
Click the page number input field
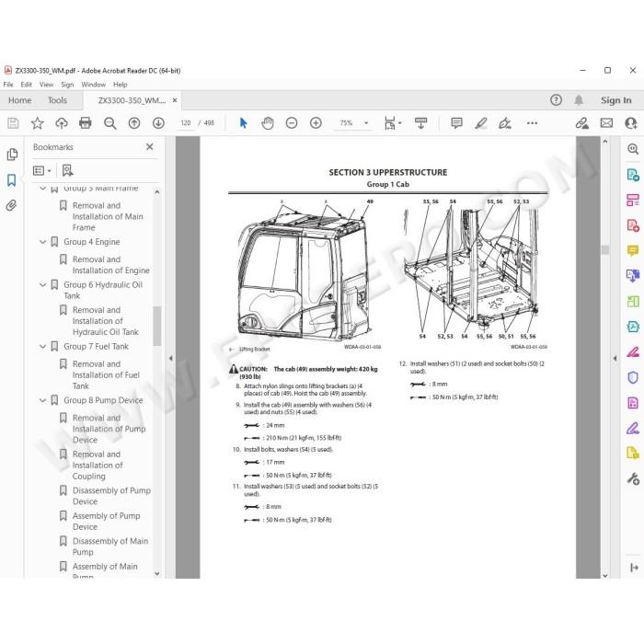click(186, 122)
